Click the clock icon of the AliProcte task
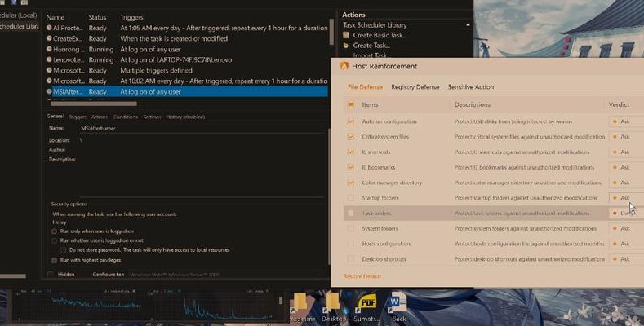The width and height of the screenshot is (644, 326). click(49, 28)
